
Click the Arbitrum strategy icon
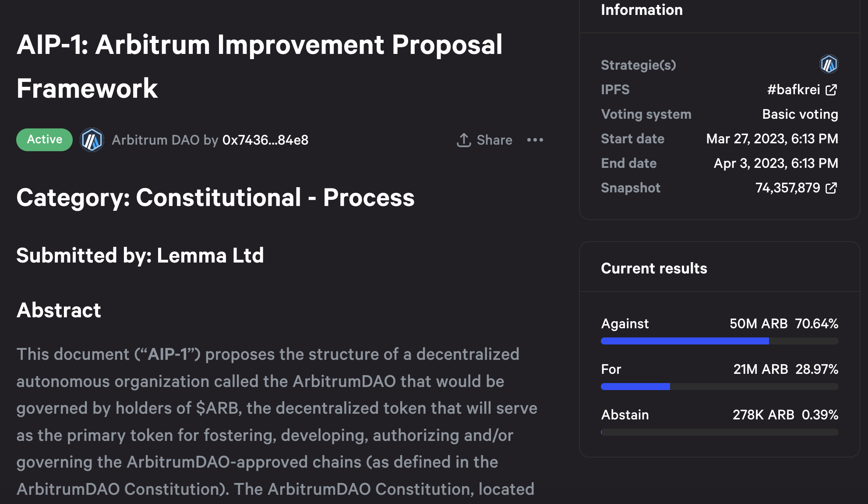(829, 65)
